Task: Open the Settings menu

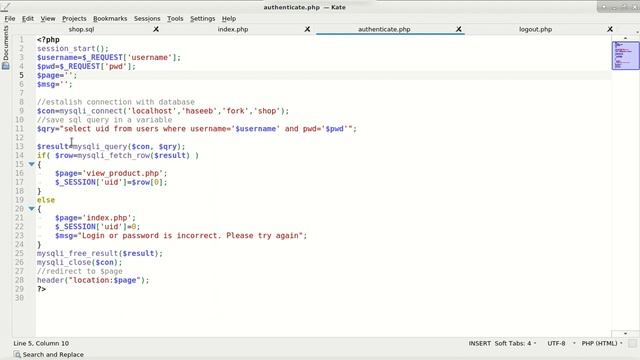Action: (x=202, y=19)
